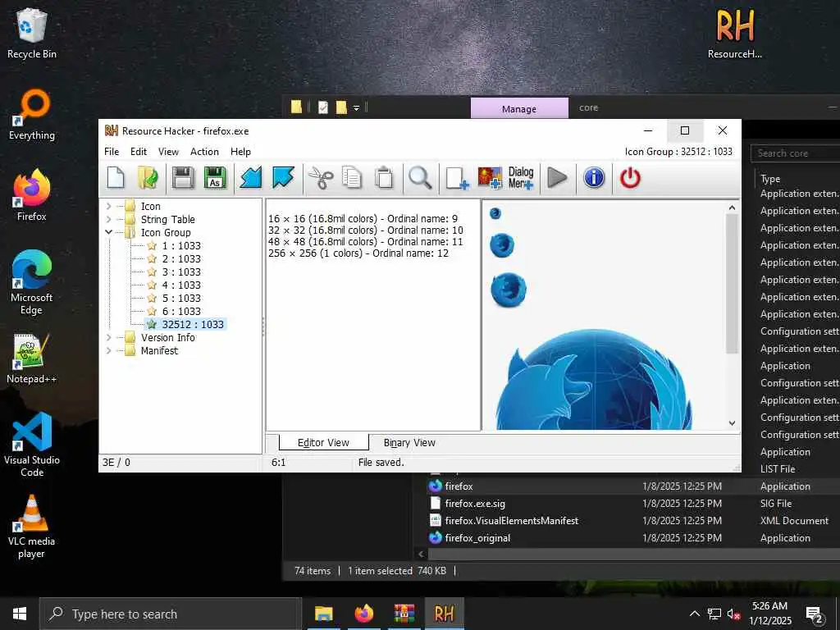Screen dimensions: 840x630
Task: Click the New blank script toolbar icon
Action: point(116,178)
